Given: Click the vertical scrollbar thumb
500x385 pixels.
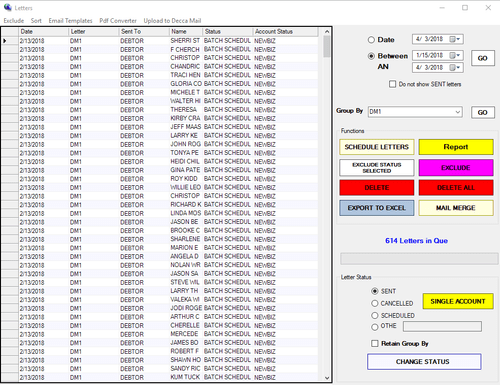Looking at the screenshot, I should coord(327,47).
